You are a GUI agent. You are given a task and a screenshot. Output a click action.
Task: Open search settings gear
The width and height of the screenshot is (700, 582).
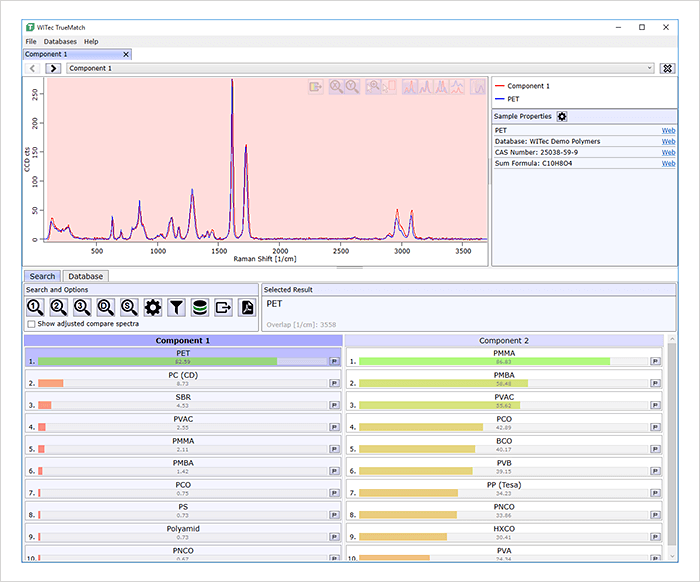[153, 308]
